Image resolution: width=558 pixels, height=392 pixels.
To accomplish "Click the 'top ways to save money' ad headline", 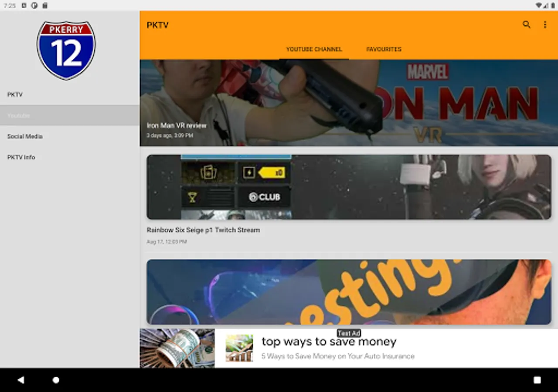I will pyautogui.click(x=329, y=342).
